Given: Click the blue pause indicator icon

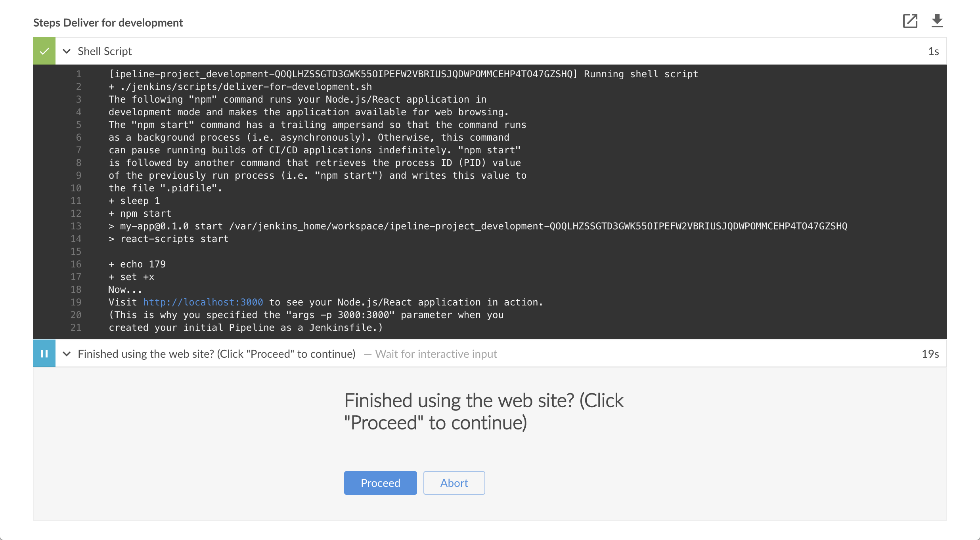Looking at the screenshot, I should point(44,353).
